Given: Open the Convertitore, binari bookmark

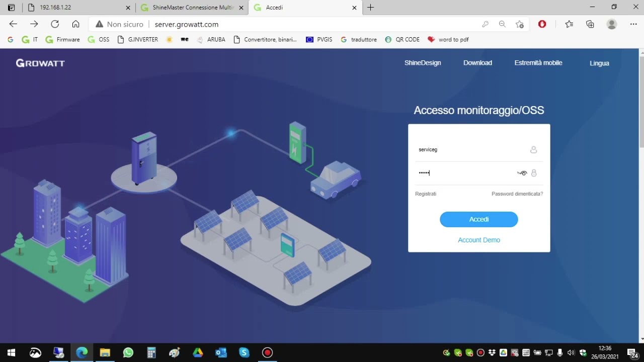Looking at the screenshot, I should pos(265,39).
